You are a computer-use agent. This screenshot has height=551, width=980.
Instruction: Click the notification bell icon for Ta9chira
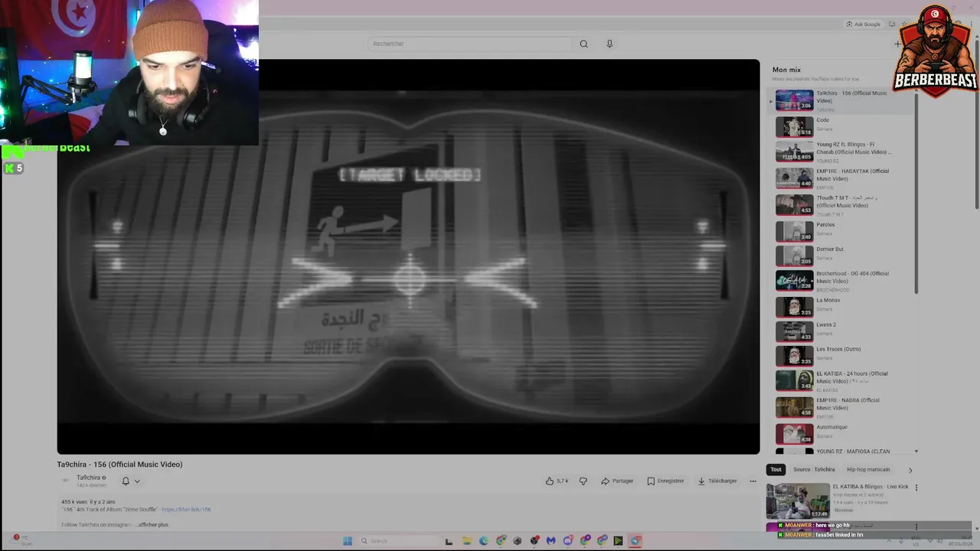tap(126, 481)
